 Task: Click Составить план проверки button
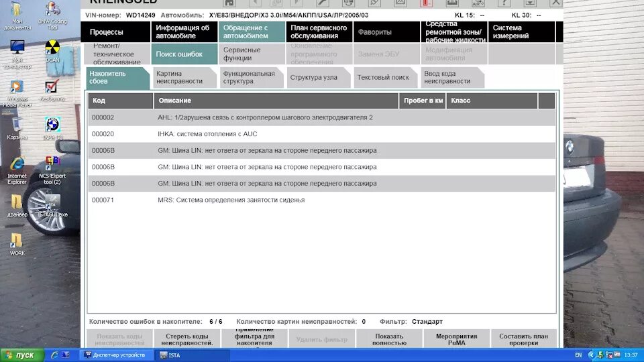pos(524,339)
